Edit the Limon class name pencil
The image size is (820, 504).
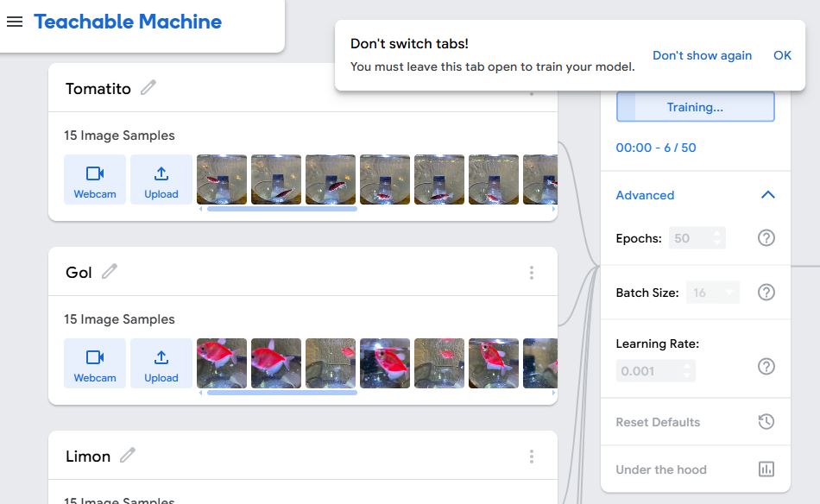point(128,456)
